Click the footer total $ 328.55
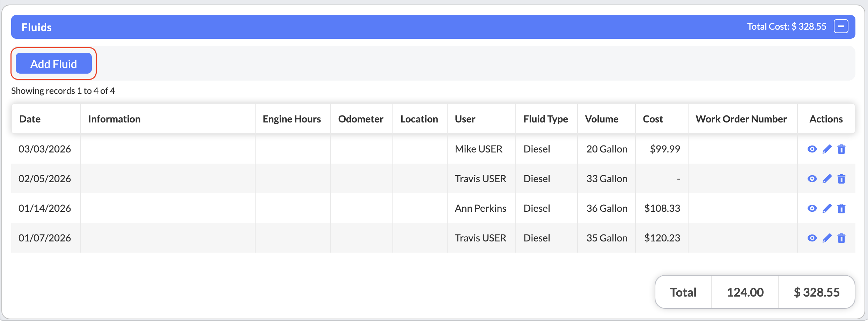868x321 pixels. (817, 292)
